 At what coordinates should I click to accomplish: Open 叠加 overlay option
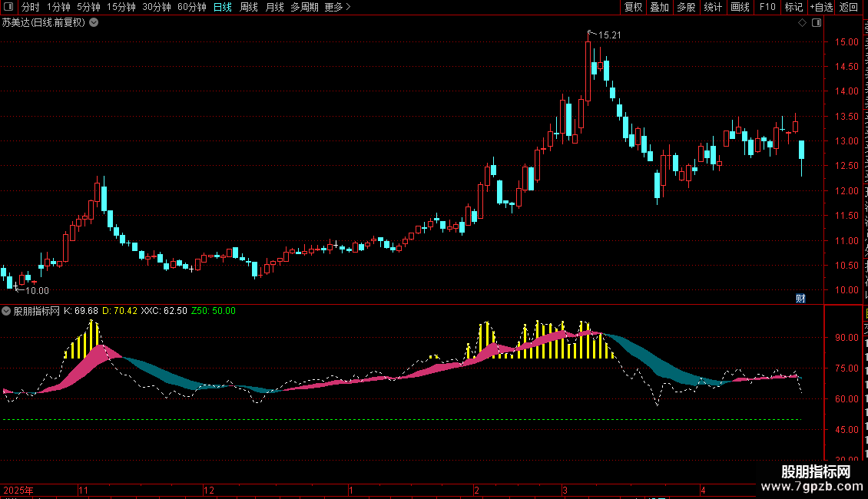click(660, 7)
